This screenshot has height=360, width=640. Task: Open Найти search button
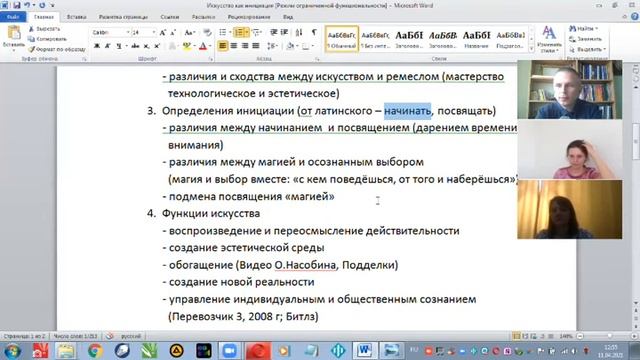tap(582, 29)
